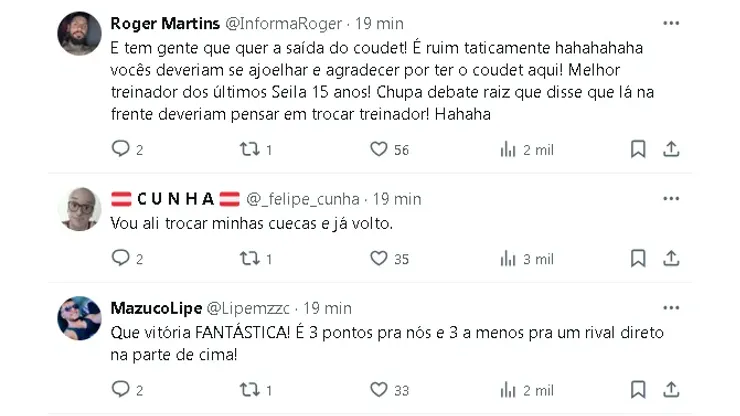Viewport: 740px width, 416px height.
Task: Open more options on Roger Martins' tweet
Action: coord(672,22)
